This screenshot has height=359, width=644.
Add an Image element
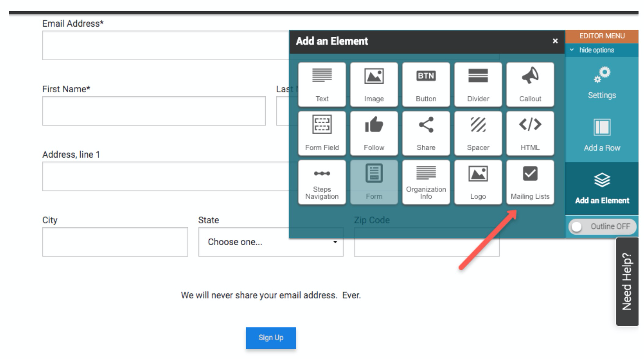(374, 85)
